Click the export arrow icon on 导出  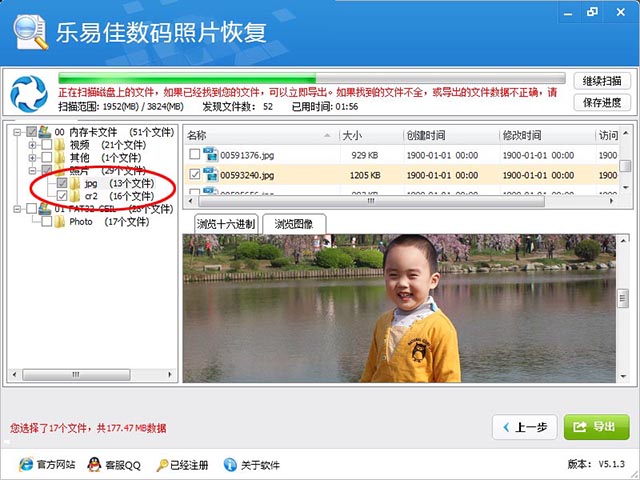point(580,427)
